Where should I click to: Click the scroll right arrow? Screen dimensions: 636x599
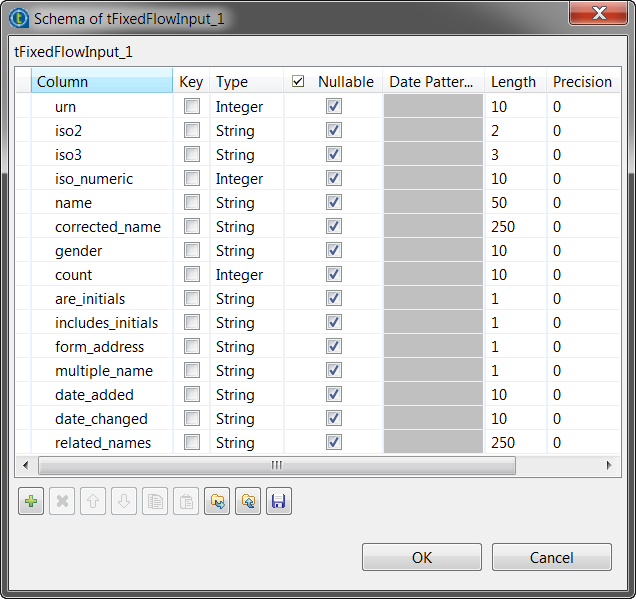click(x=609, y=465)
